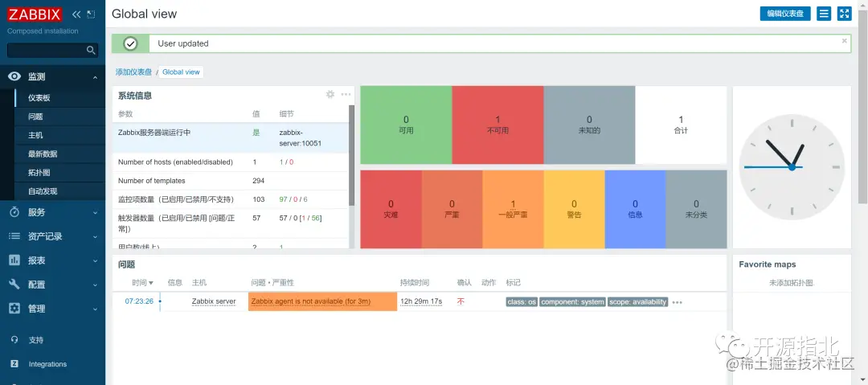
Task: Select the Global view breadcrumb tab
Action: click(x=181, y=72)
